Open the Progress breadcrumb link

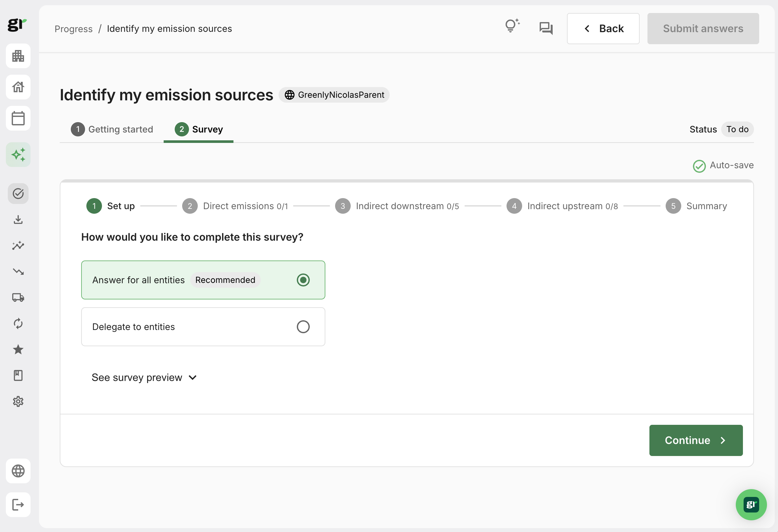(74, 29)
